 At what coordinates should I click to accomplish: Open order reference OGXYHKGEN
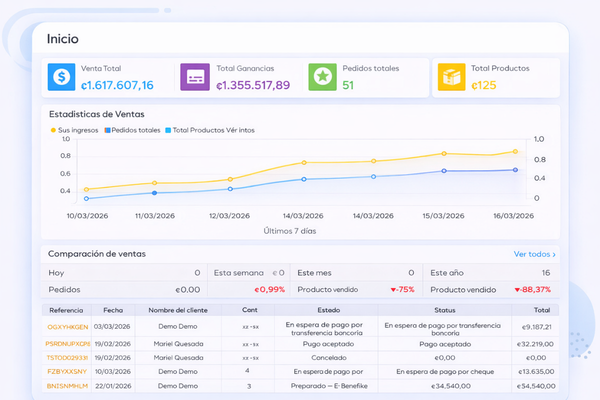coord(68,327)
